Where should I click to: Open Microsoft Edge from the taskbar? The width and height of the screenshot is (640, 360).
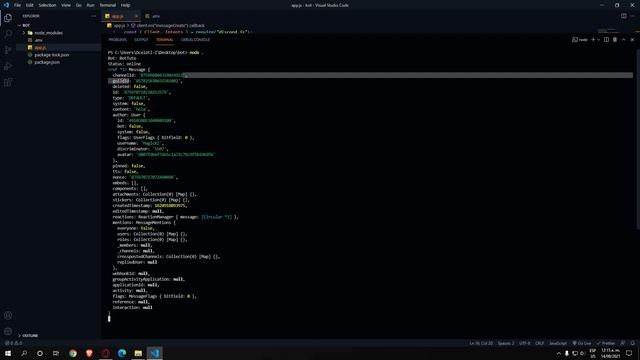coord(122,353)
